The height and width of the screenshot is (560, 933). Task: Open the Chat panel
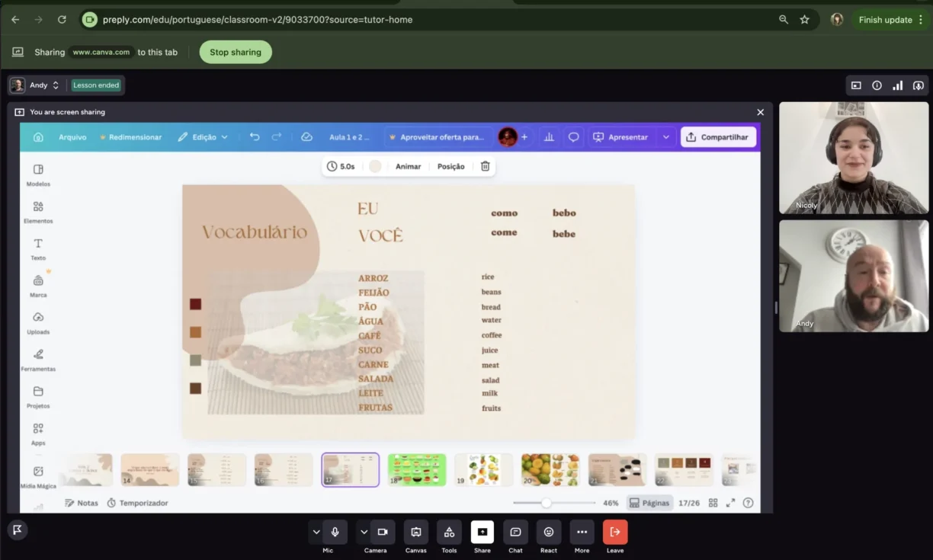click(515, 533)
